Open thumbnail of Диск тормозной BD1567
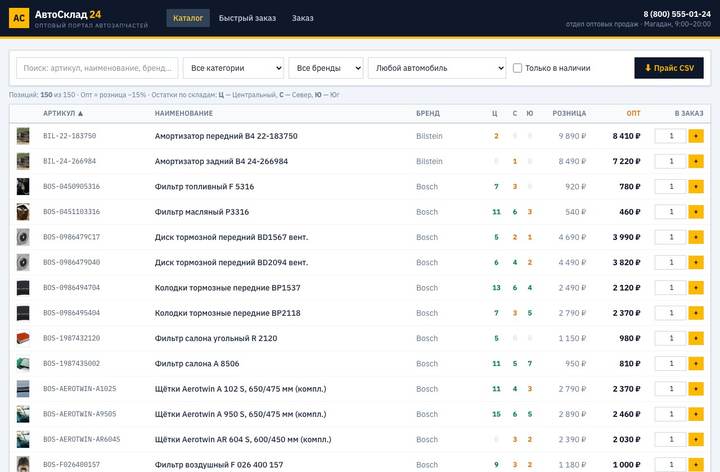The height and width of the screenshot is (472, 720). (x=23, y=237)
